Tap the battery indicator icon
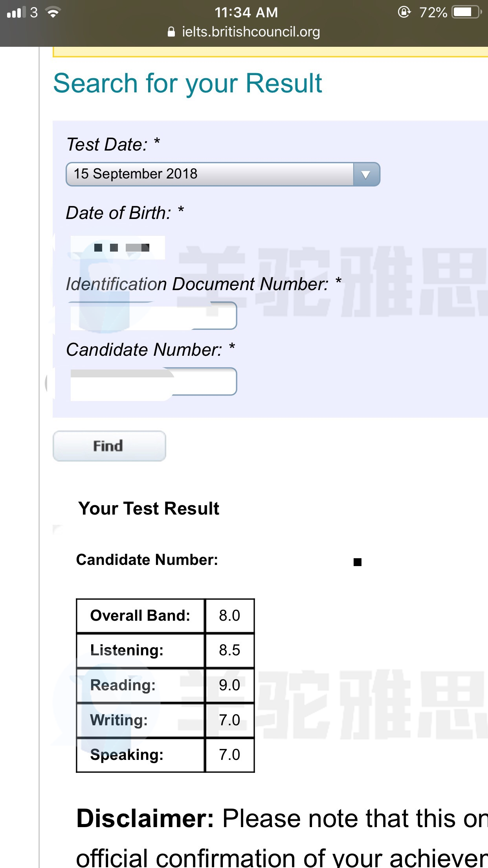 click(x=467, y=12)
